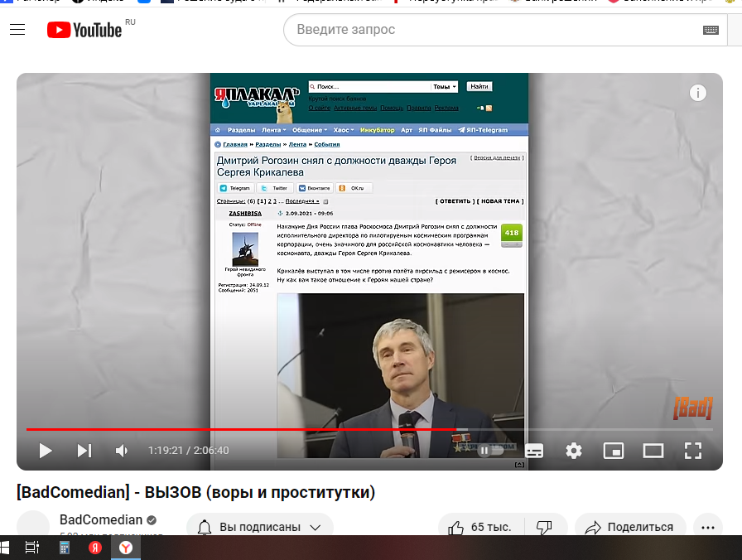
Task: Open Calculator from the taskbar
Action: click(65, 548)
